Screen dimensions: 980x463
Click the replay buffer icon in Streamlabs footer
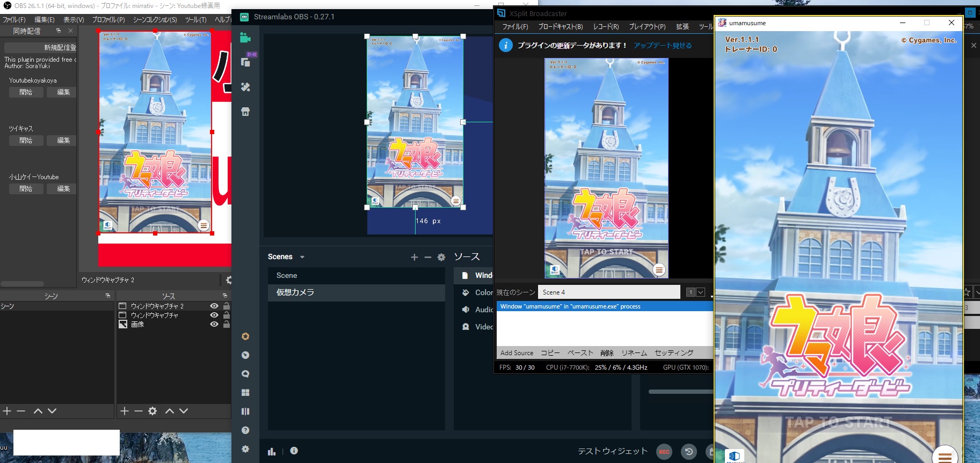tap(689, 452)
